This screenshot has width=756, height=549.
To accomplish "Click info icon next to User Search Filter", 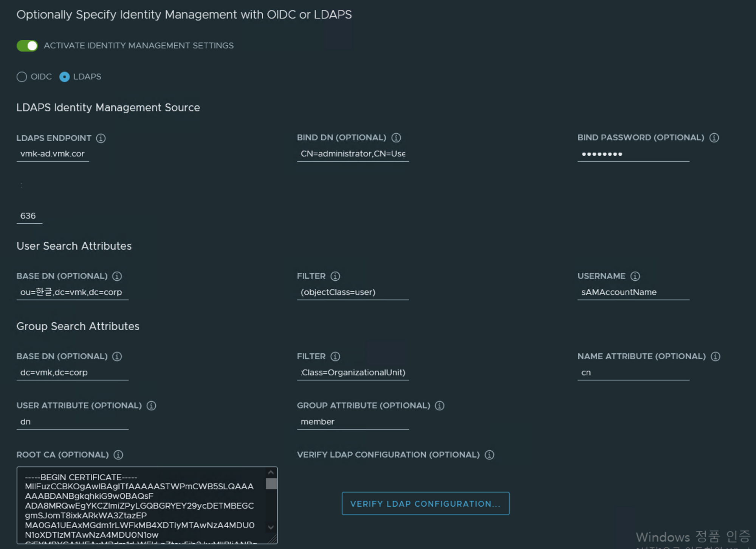I will [x=335, y=276].
